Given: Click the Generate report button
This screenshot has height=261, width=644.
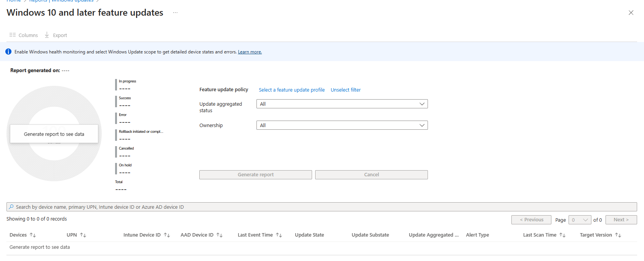Looking at the screenshot, I should (256, 175).
